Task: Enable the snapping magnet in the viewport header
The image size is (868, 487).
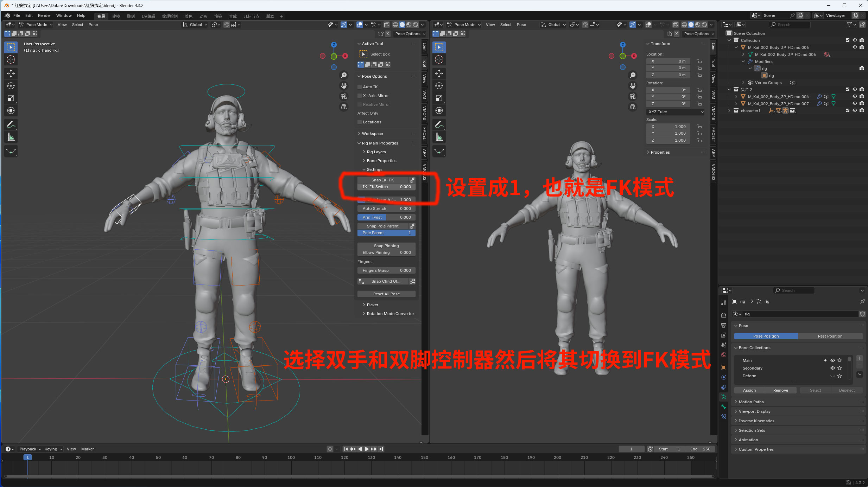Action: point(226,25)
